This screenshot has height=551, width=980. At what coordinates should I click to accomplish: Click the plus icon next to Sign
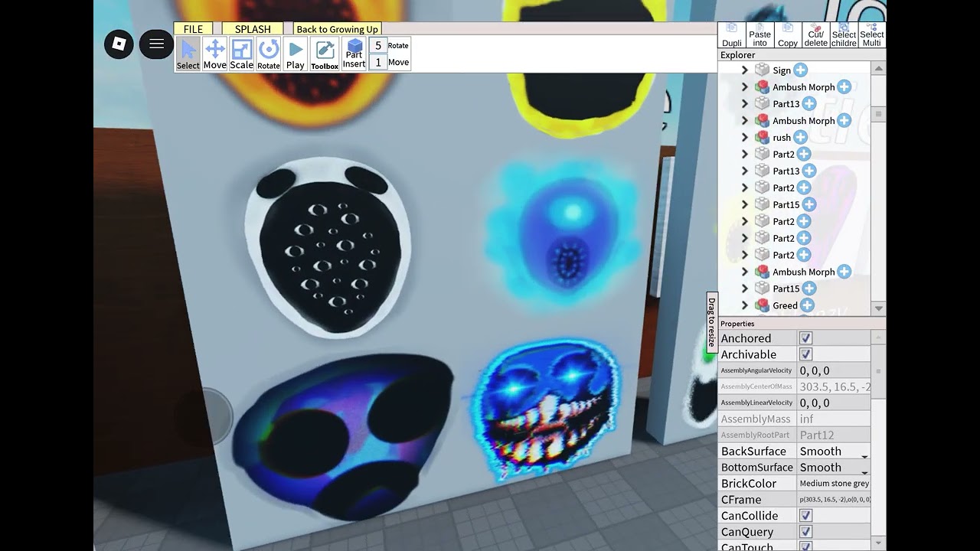click(800, 70)
